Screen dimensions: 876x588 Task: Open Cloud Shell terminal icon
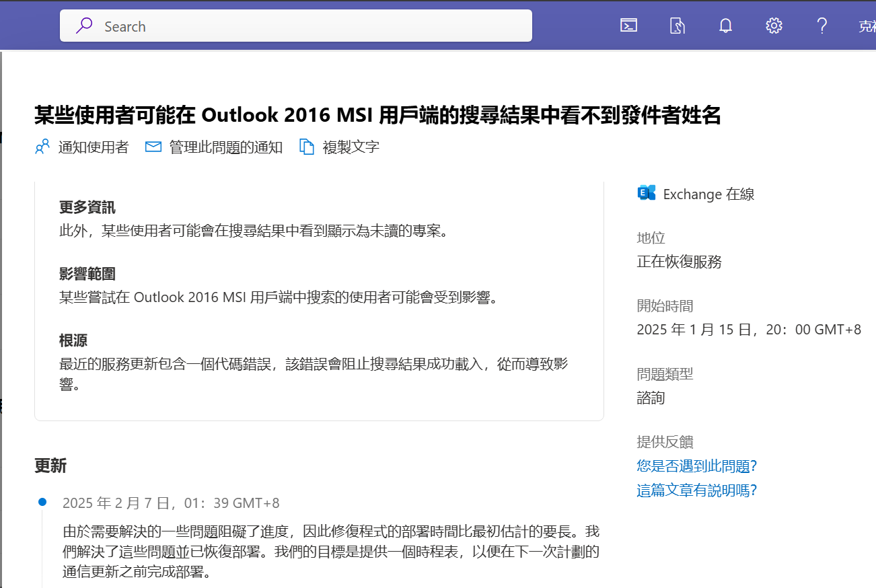(628, 26)
